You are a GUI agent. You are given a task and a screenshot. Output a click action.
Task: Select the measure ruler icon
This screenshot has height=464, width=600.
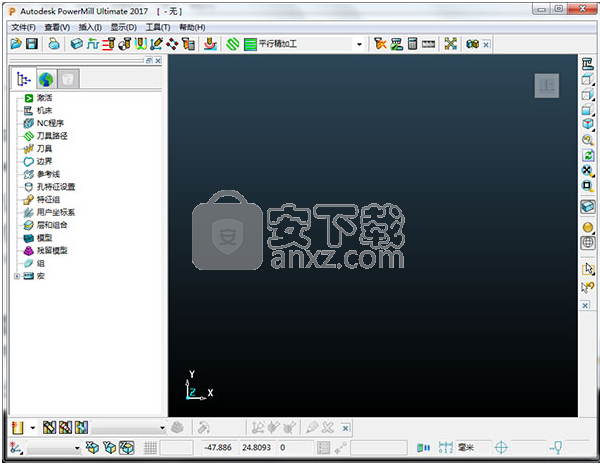coord(428,44)
